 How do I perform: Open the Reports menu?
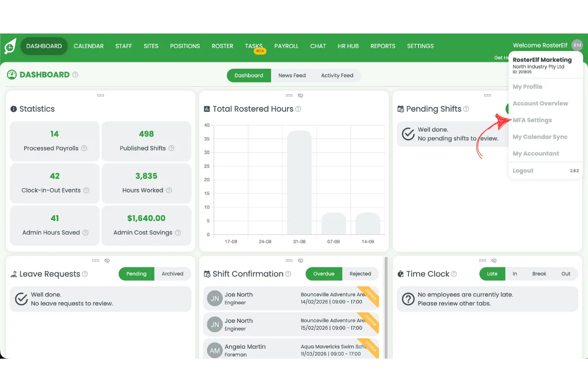click(383, 46)
